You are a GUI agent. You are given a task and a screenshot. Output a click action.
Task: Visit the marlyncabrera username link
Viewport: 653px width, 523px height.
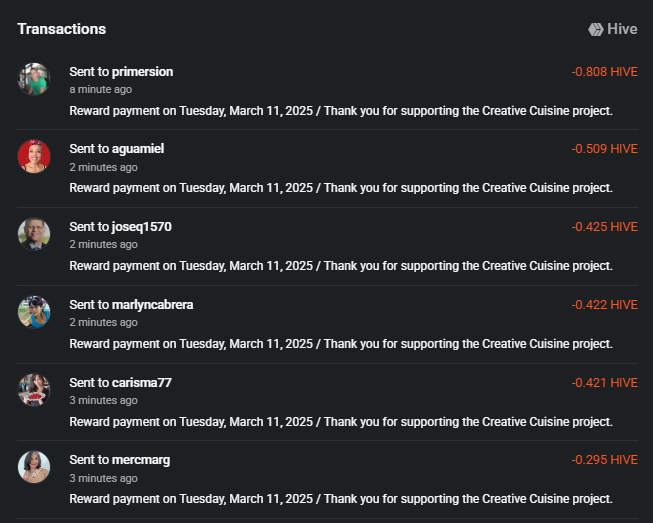point(152,305)
